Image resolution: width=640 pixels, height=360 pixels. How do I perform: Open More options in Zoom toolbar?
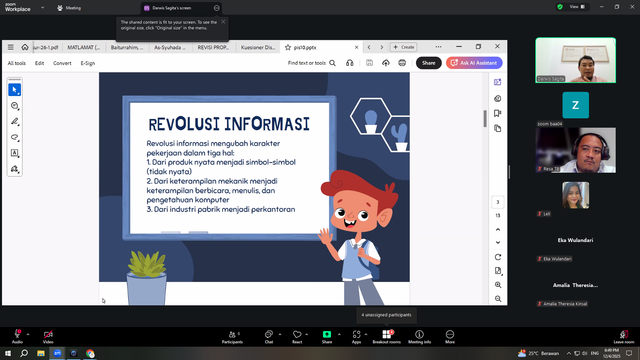tap(450, 337)
